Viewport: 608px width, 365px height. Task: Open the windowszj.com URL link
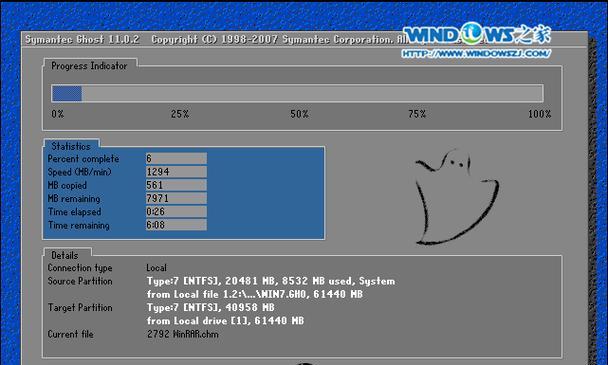point(476,53)
